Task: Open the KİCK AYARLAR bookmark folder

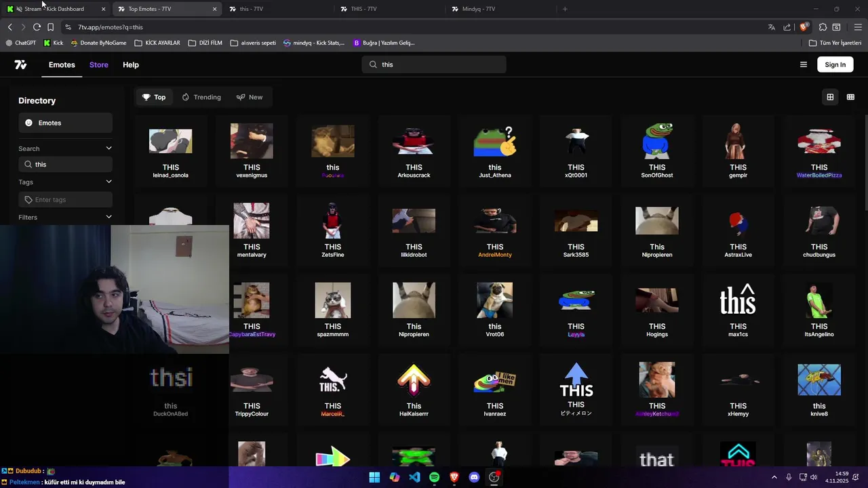Action: (x=157, y=43)
